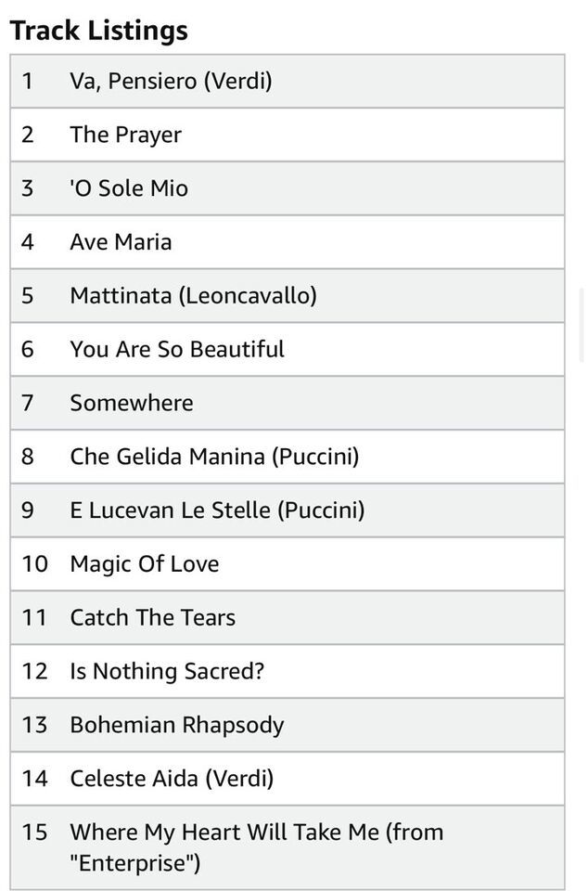The width and height of the screenshot is (588, 891).
Task: Select track 1 Va, Pensiero (Verdi)
Action: click(x=288, y=82)
